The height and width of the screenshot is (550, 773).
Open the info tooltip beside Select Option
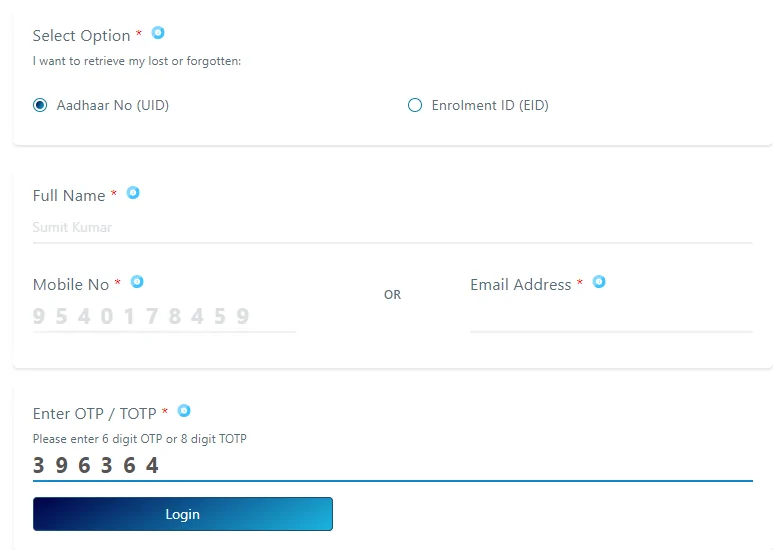click(158, 33)
